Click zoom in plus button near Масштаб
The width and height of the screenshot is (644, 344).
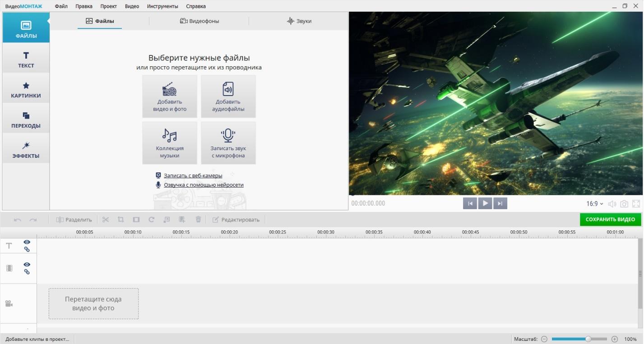click(615, 339)
